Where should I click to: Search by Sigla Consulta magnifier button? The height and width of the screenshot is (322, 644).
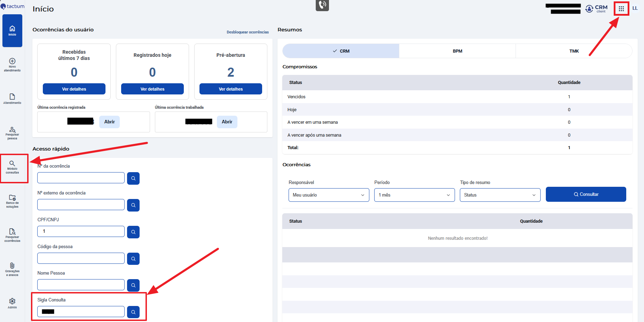[x=133, y=312]
